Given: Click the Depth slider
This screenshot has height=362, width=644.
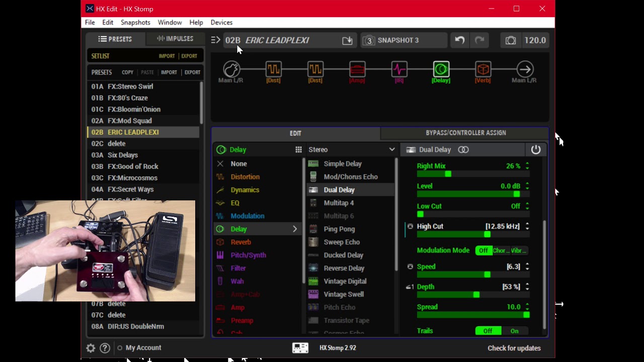Looking at the screenshot, I should click(x=473, y=295).
